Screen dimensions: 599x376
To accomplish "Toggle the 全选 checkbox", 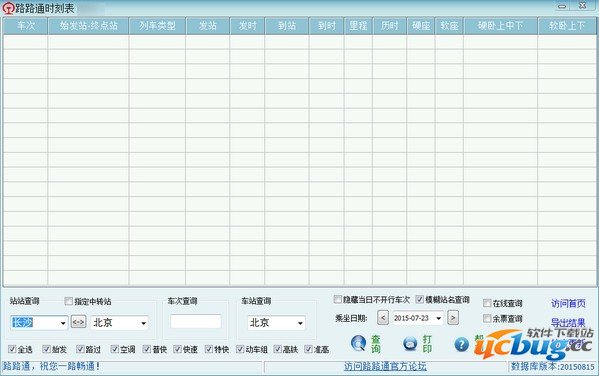I will click(12, 349).
